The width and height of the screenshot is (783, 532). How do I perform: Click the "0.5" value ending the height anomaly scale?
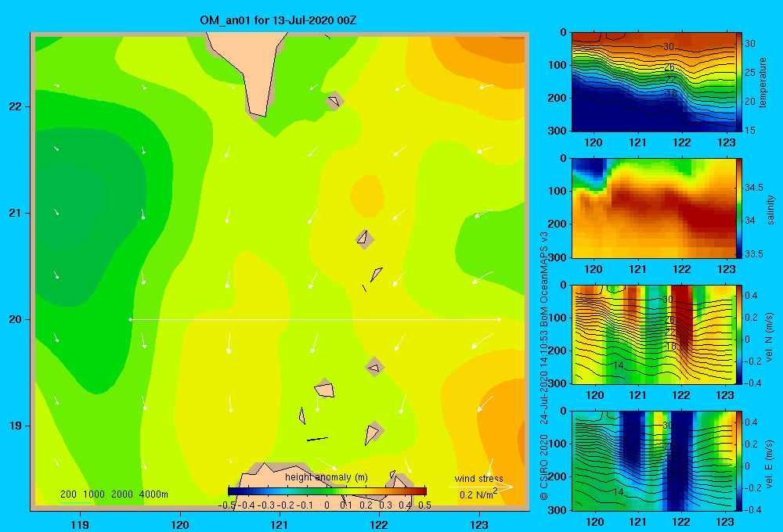(424, 505)
